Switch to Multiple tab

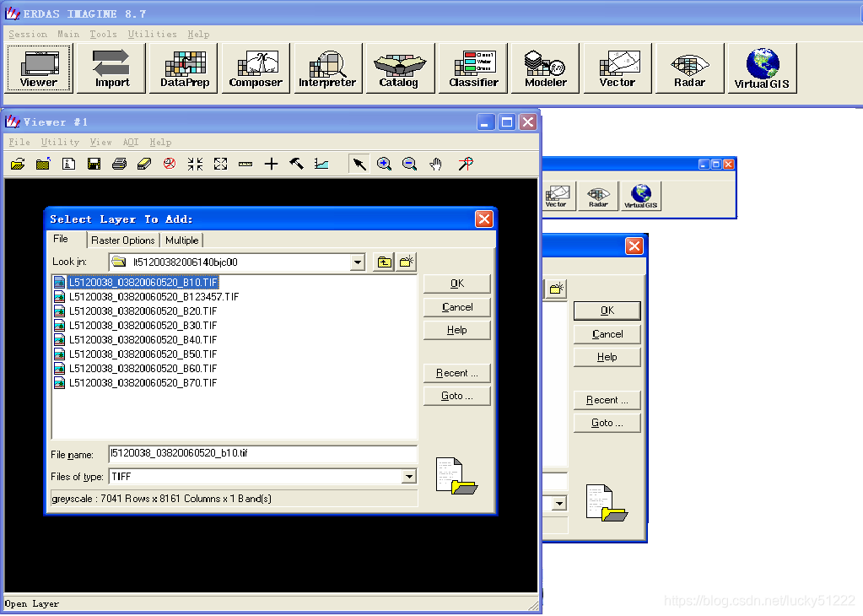[x=181, y=240]
